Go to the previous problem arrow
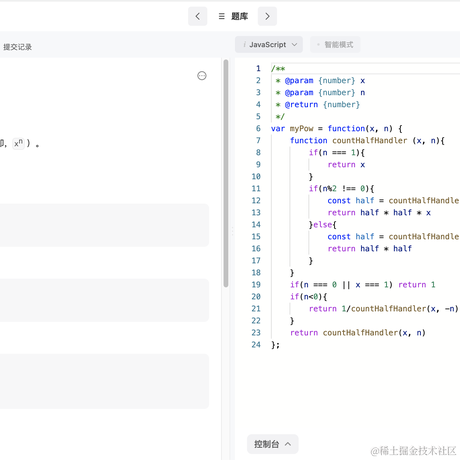Image resolution: width=460 pixels, height=460 pixels. tap(197, 16)
